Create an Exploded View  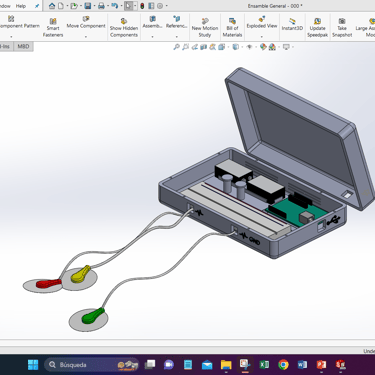(x=262, y=22)
